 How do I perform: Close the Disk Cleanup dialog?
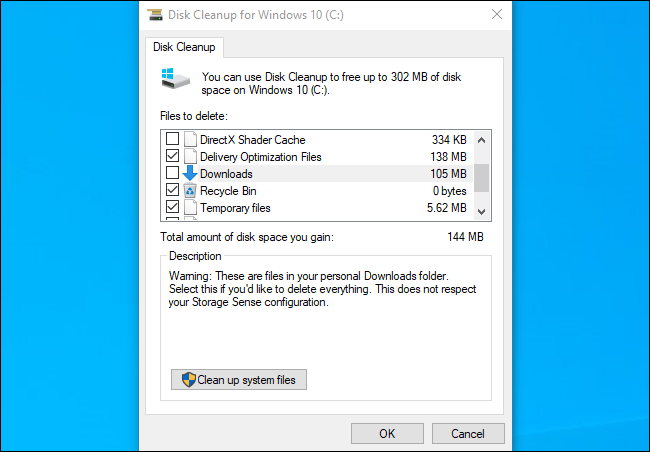click(497, 15)
